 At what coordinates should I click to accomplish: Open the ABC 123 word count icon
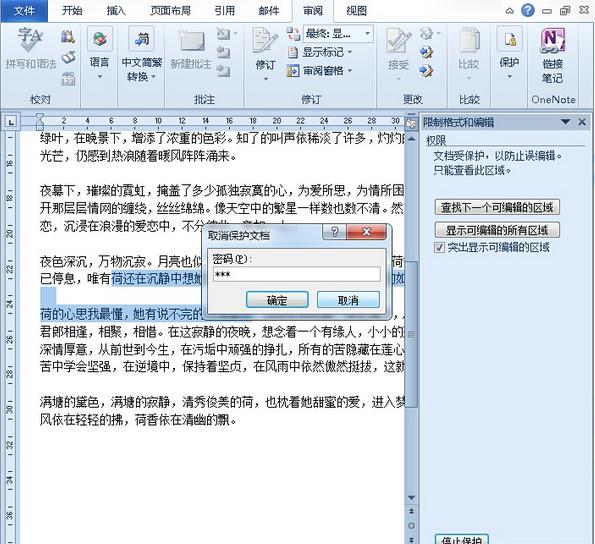pyautogui.click(x=68, y=79)
